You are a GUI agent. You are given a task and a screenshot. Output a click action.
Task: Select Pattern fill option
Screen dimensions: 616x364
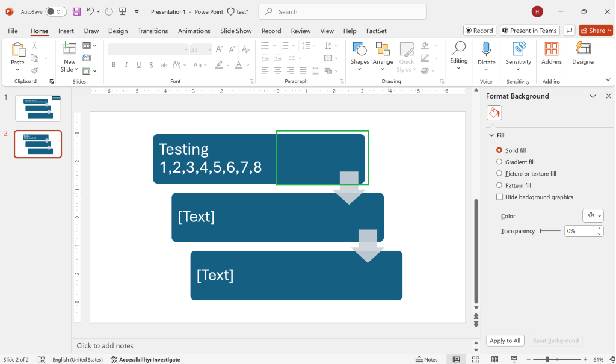click(x=514, y=185)
